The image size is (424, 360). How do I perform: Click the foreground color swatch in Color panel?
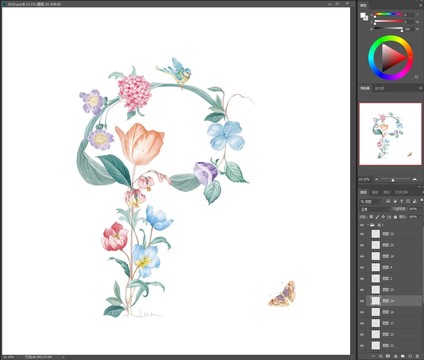click(x=363, y=15)
